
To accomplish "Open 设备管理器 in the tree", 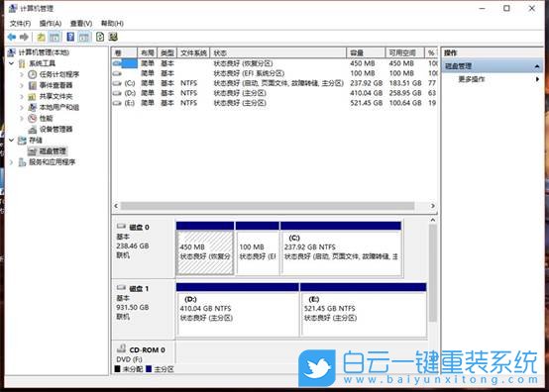I will 55,129.
